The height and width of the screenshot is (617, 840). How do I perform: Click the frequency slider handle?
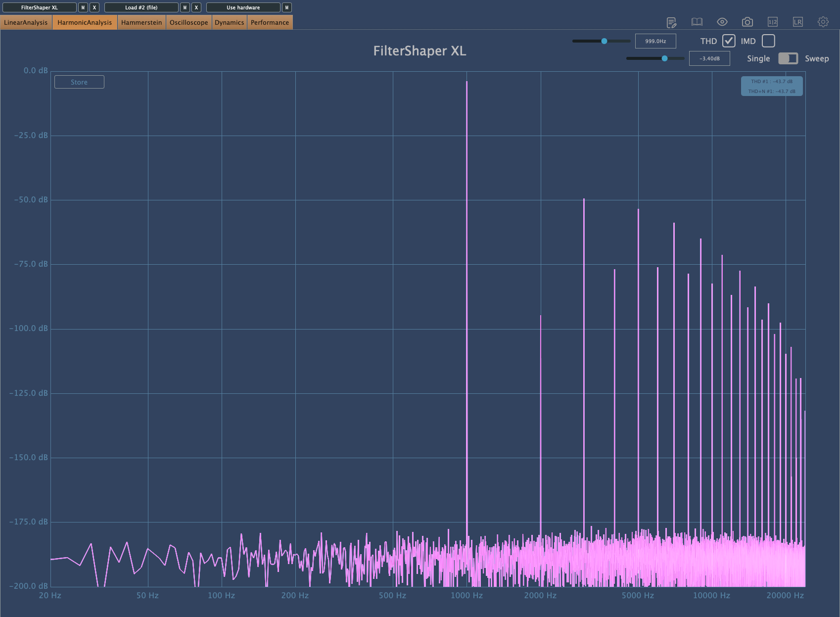click(604, 41)
